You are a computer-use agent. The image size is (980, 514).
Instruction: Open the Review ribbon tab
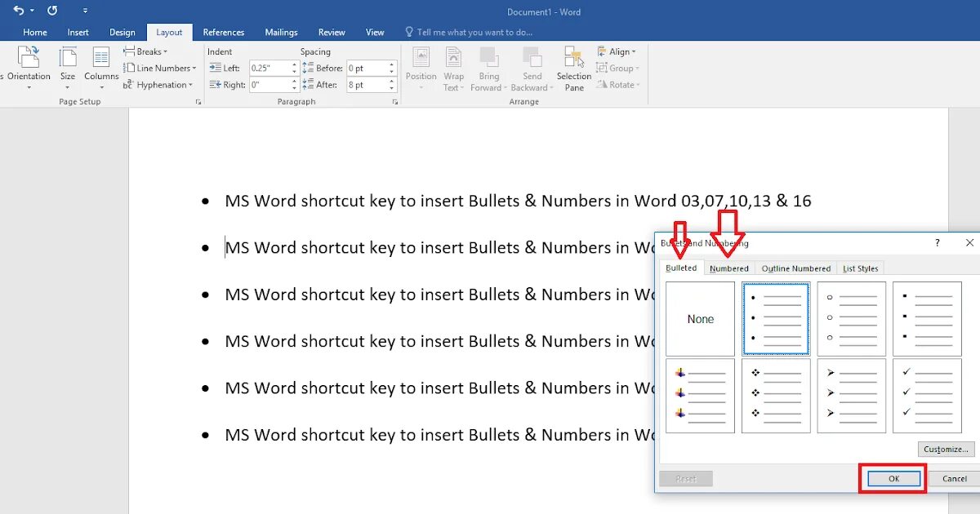tap(332, 33)
